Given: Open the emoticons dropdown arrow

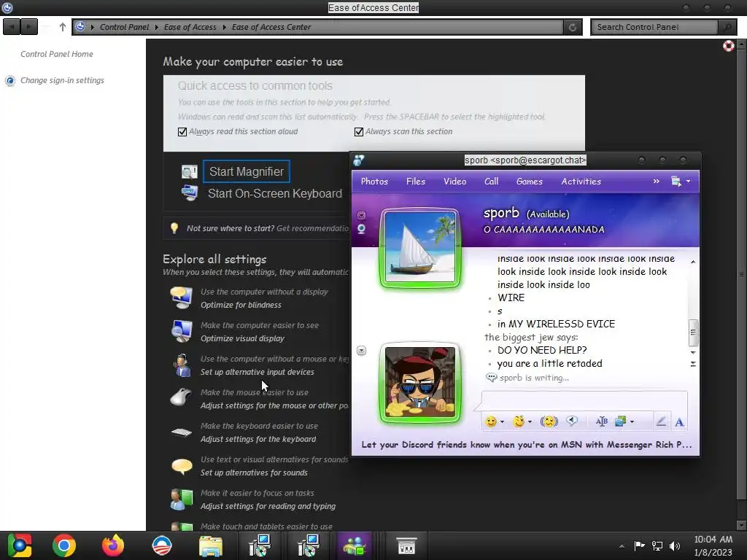Looking at the screenshot, I should click(502, 422).
